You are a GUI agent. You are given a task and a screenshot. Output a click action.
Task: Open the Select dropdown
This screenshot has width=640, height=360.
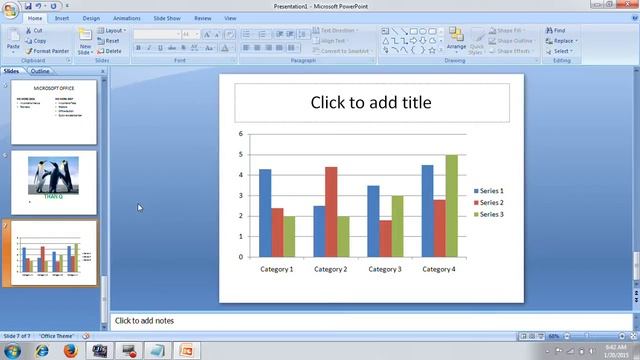[560, 51]
